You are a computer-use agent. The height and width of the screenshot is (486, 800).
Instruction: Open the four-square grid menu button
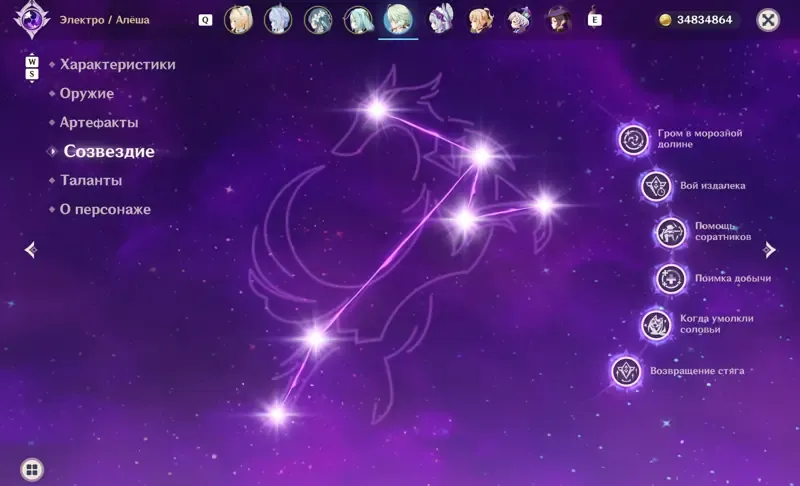coord(32,470)
